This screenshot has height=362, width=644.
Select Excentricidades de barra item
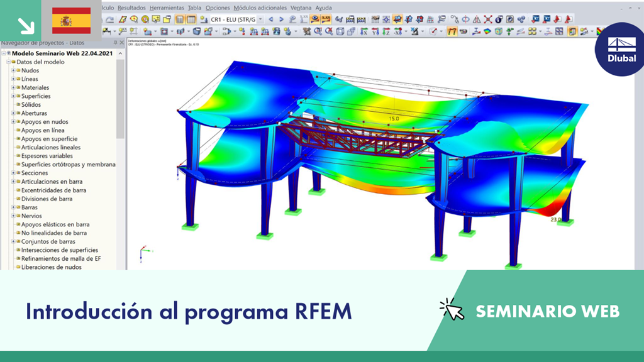(54, 190)
